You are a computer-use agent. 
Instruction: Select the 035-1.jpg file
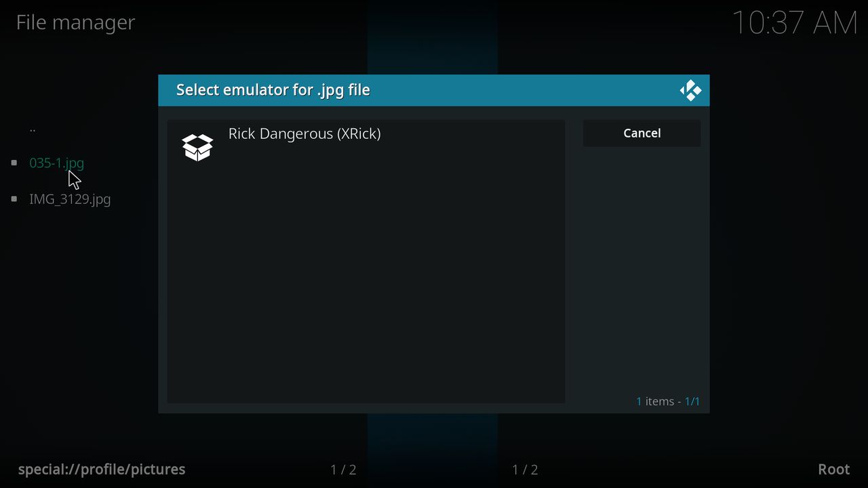coord(57,163)
